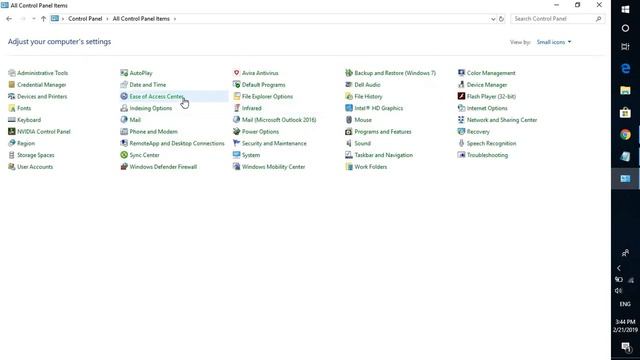This screenshot has width=640, height=360.
Task: Open Storage Spaces icon
Action: [11, 155]
